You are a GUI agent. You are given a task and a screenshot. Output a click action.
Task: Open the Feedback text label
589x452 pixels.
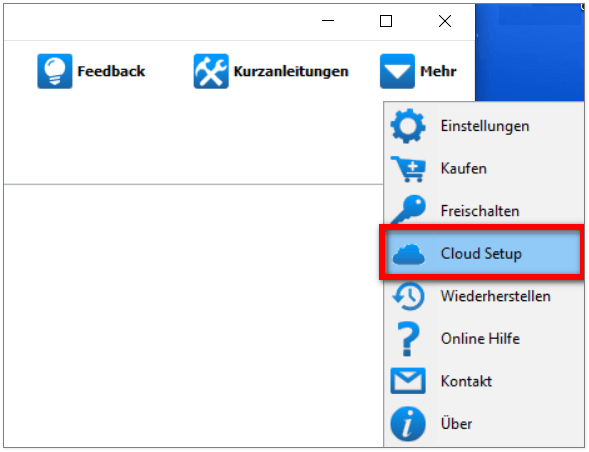coord(111,71)
